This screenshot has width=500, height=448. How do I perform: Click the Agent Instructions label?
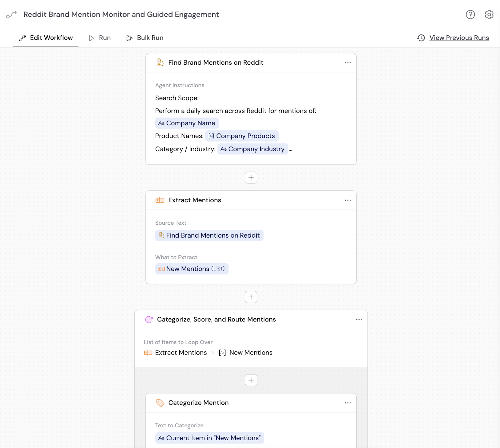click(x=180, y=85)
